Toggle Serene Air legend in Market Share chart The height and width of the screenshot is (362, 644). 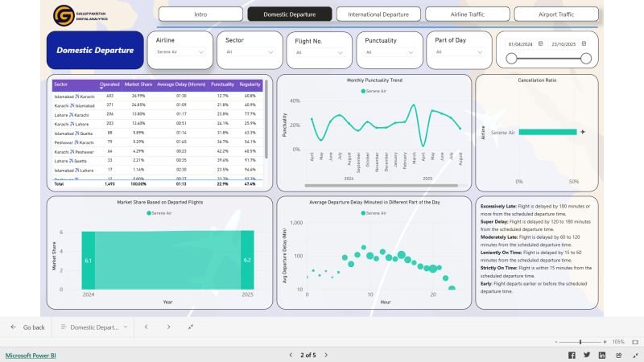159,213
